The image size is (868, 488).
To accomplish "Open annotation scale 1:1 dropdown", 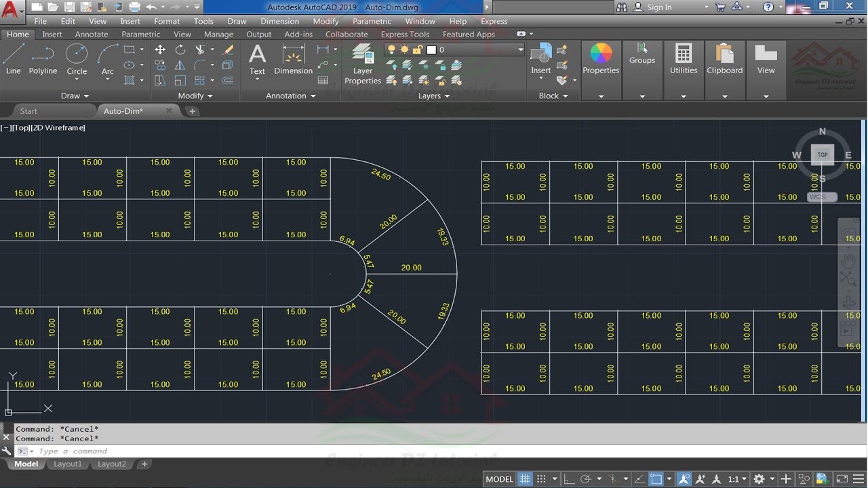I will point(738,479).
